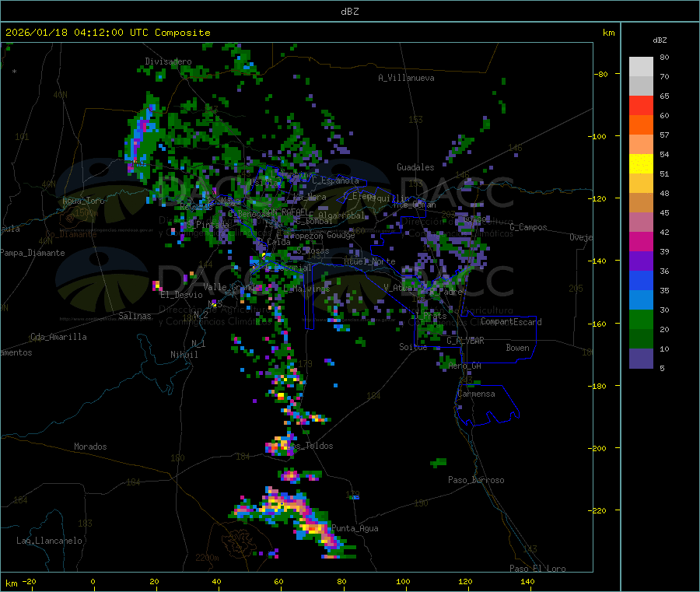700x592 pixels.
Task: Click the yellow 51-54 dBZ legend swatch
Action: (641, 164)
